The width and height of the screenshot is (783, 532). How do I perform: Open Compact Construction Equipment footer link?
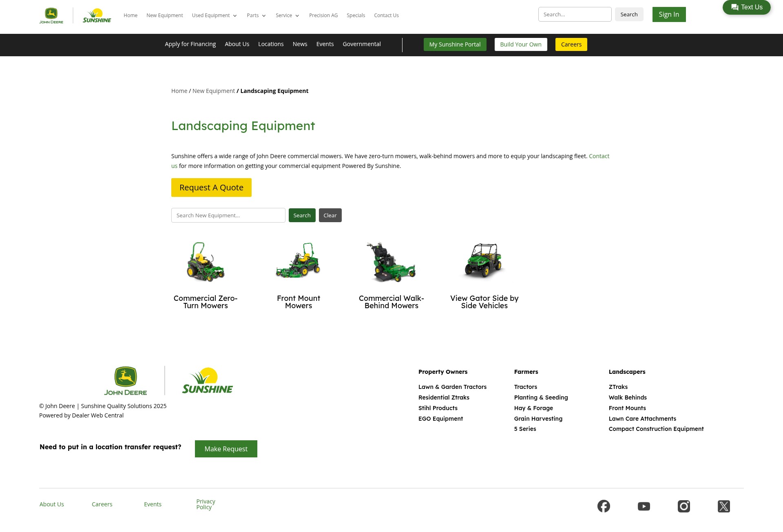656,429
